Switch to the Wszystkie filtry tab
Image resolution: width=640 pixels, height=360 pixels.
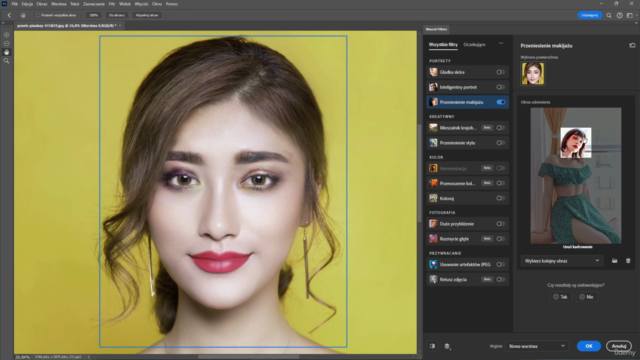point(443,44)
